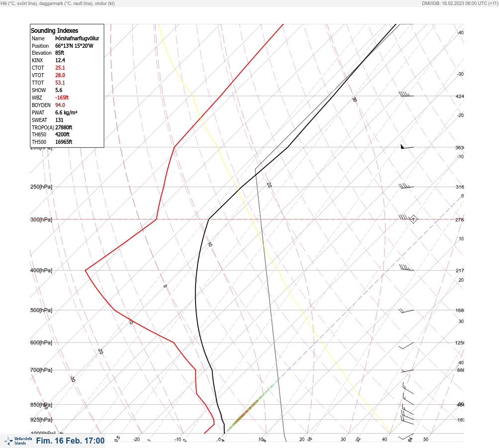This screenshot has height=448, width=499.
Task: Click the '500[hPa]' pressure label
Action: [41, 310]
